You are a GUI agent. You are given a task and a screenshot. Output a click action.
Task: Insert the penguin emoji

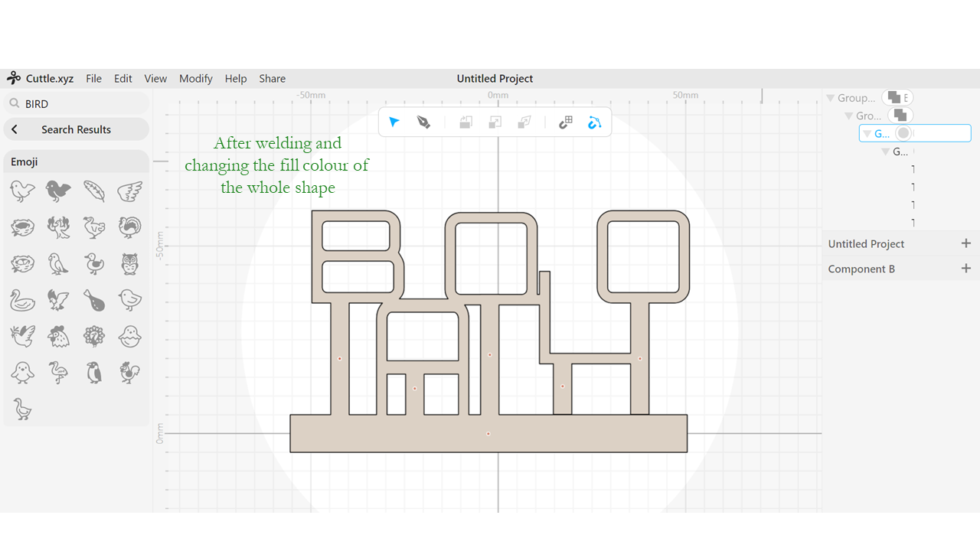pos(94,372)
